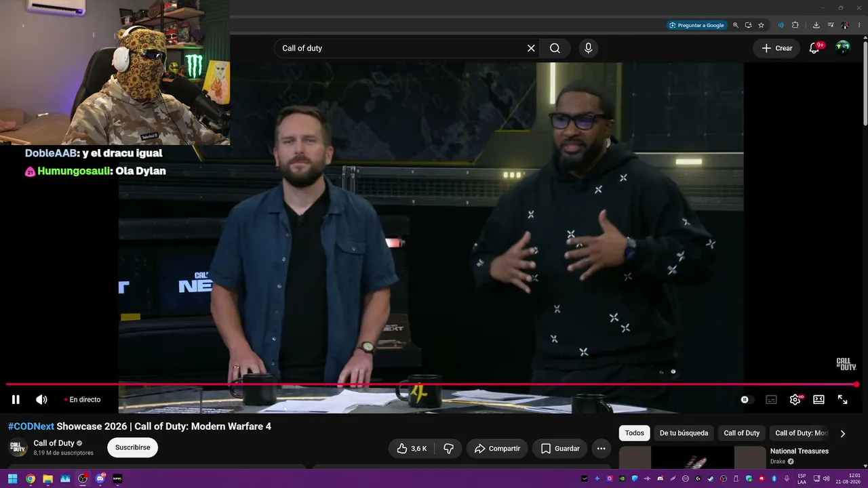This screenshot has width=868, height=488.
Task: Open File Explorer from the taskbar
Action: pyautogui.click(x=47, y=479)
